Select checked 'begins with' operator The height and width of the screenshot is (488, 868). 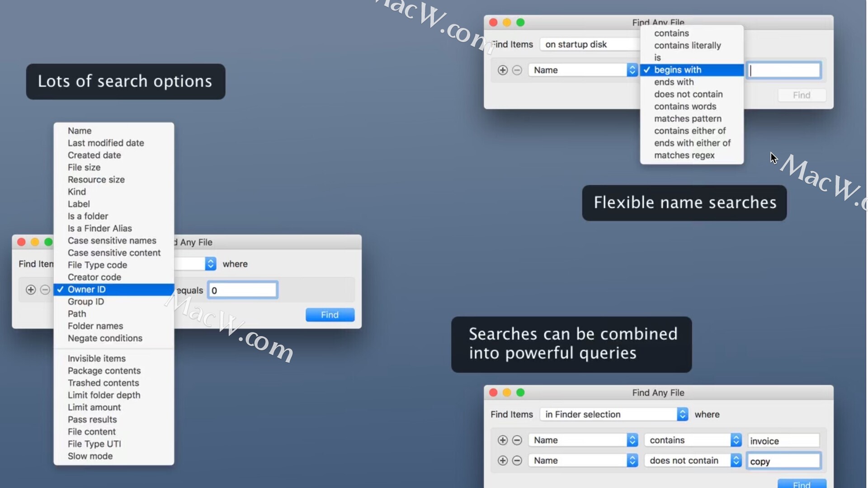[692, 70]
